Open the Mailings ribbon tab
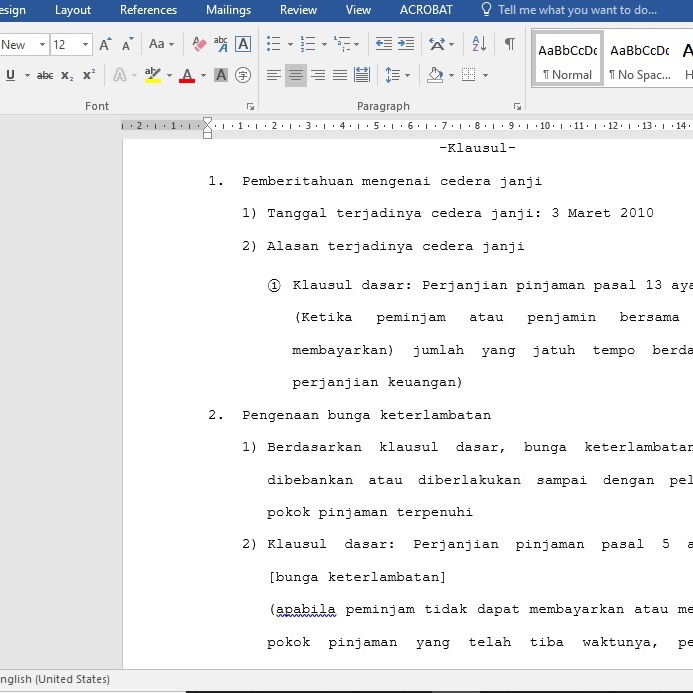 point(228,10)
